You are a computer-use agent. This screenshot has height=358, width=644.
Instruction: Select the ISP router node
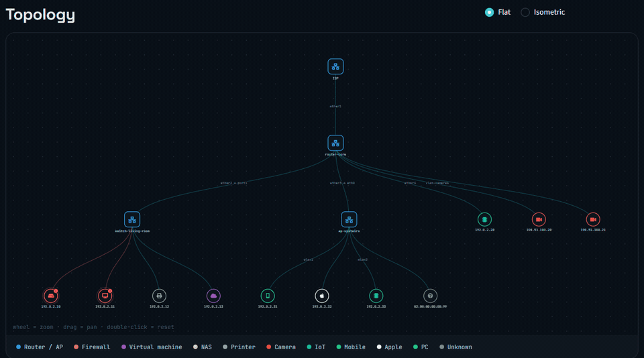(335, 66)
